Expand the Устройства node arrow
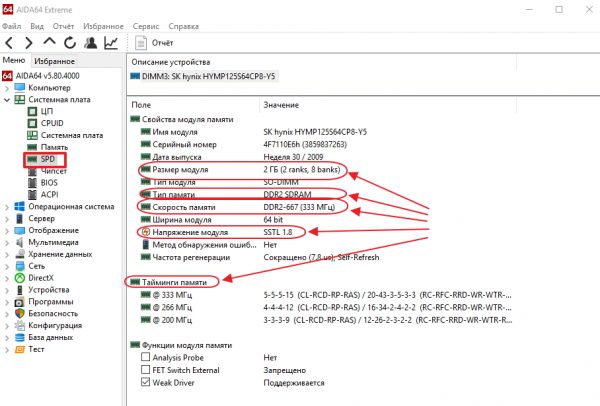The width and height of the screenshot is (600, 406). tap(7, 290)
